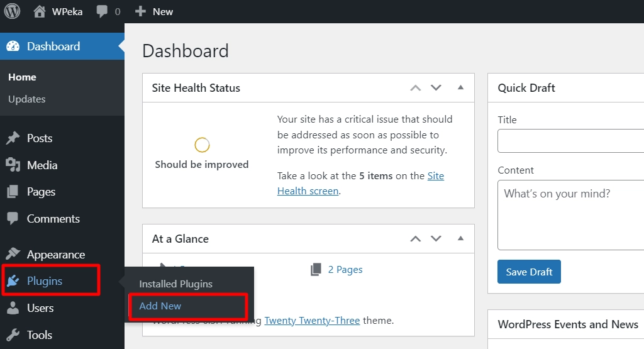Open the 2 Pages link
The width and height of the screenshot is (644, 349).
pos(345,269)
